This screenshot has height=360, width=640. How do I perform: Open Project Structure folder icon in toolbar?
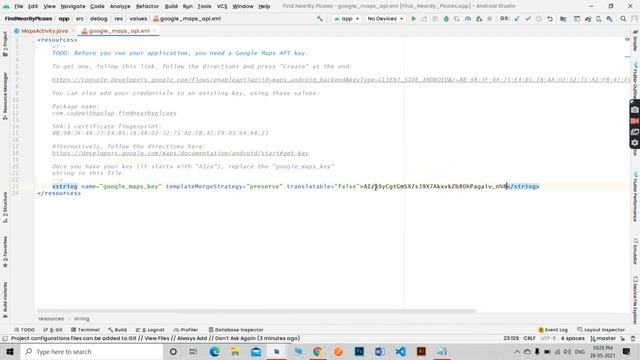click(x=563, y=19)
